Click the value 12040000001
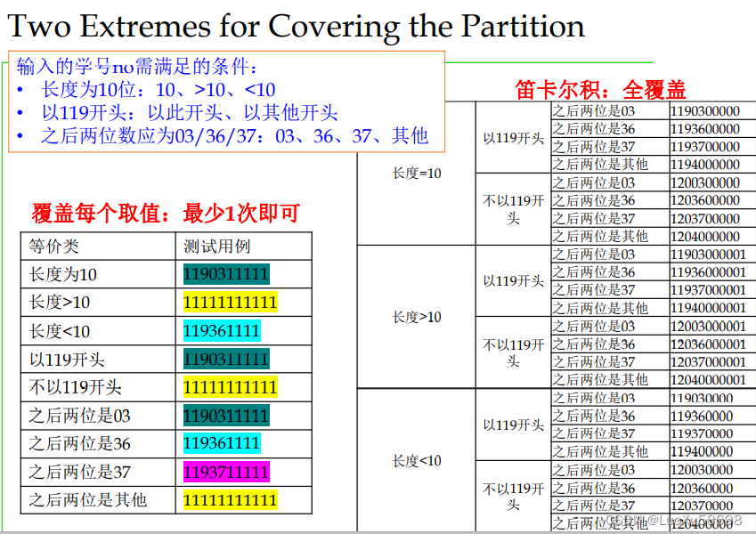Viewport: 756px width, 534px height. (708, 380)
